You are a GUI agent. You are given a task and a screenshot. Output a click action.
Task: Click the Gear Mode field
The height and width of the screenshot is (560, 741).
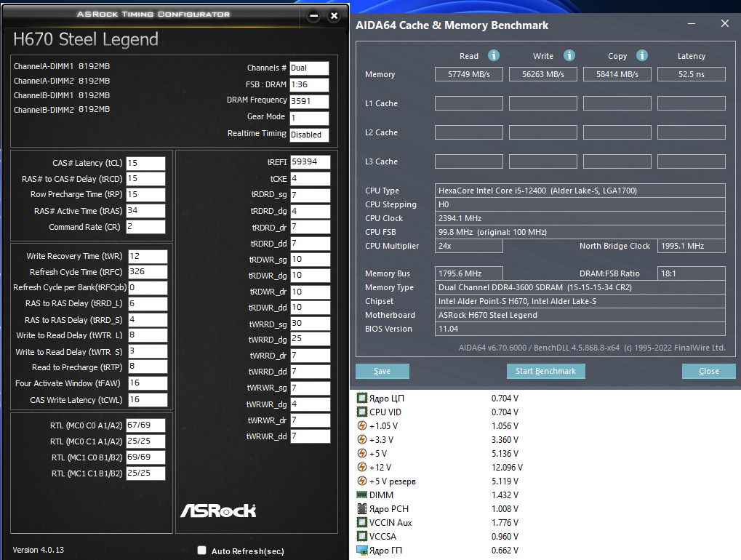coord(309,118)
